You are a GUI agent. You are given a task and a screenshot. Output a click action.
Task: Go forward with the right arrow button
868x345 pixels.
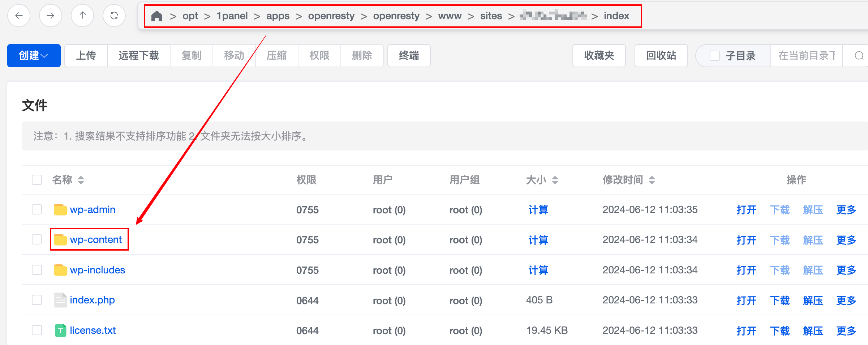51,16
